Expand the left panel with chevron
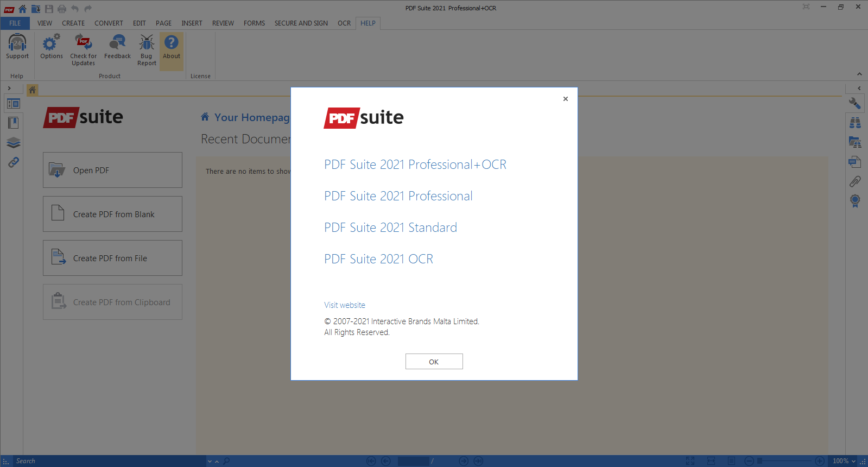The image size is (868, 467). tap(9, 88)
